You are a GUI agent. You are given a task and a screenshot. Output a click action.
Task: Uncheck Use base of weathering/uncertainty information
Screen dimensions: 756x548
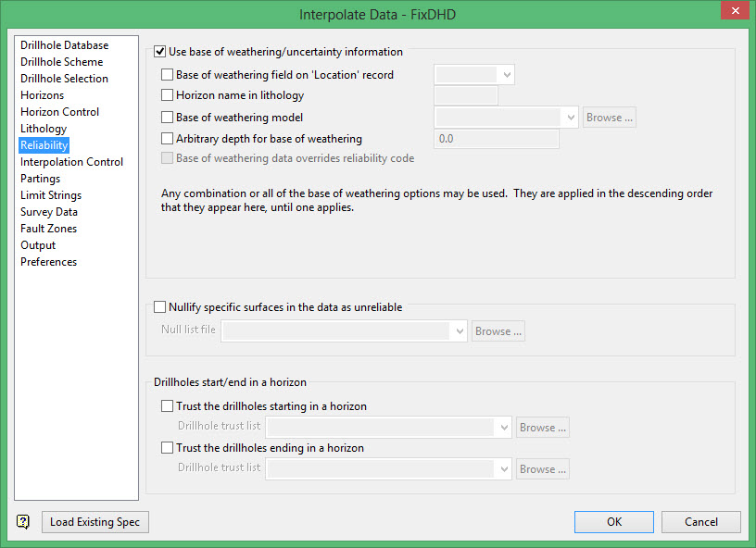tap(160, 52)
